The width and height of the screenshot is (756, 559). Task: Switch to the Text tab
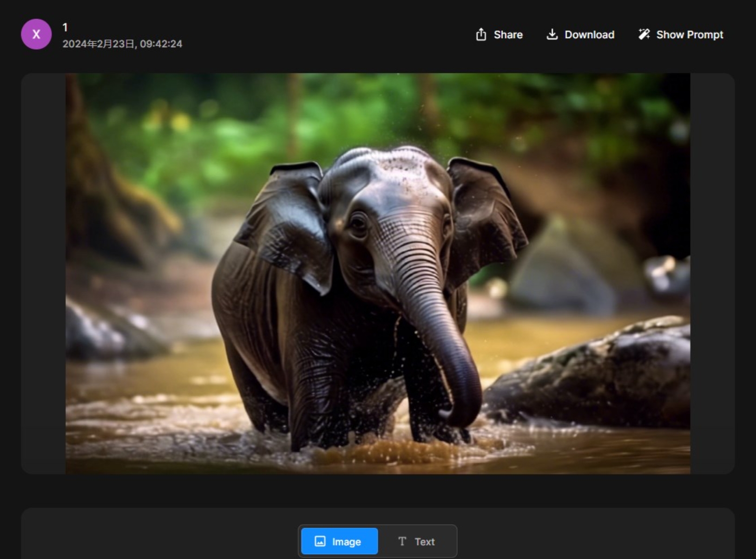pos(417,541)
